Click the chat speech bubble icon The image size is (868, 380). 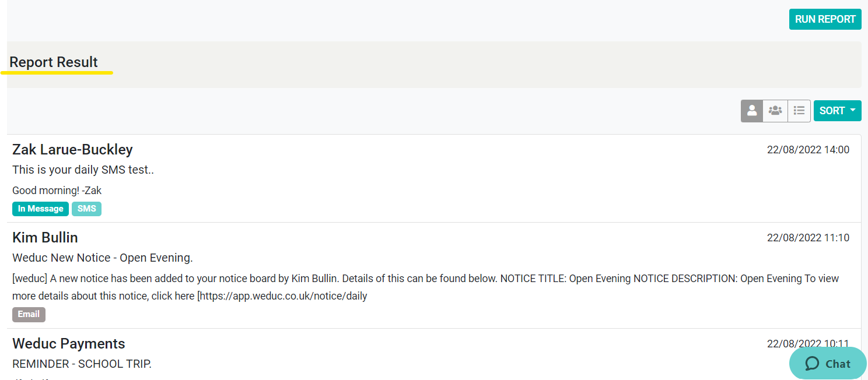tap(812, 364)
